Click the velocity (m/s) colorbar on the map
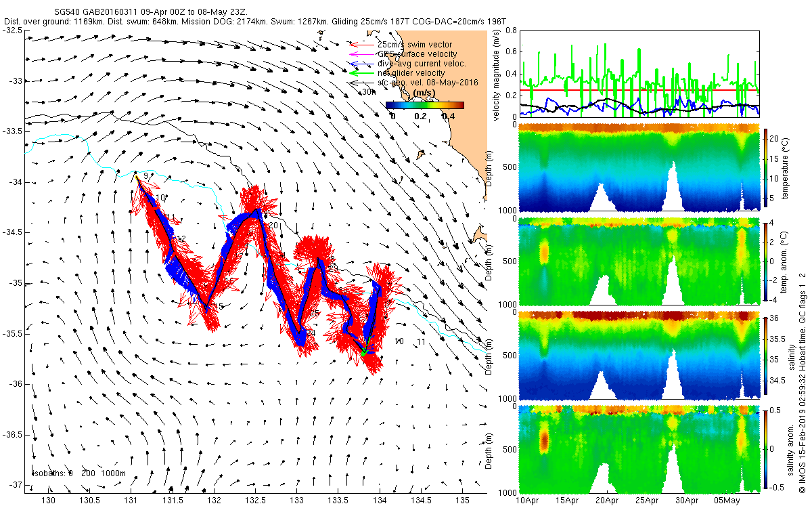Screen dimensions: 812x508 click(x=425, y=105)
